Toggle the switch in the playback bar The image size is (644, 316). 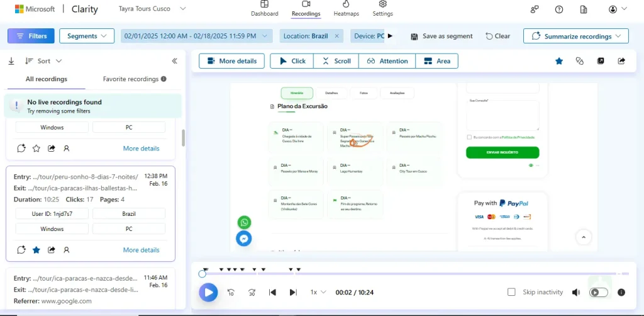599,292
